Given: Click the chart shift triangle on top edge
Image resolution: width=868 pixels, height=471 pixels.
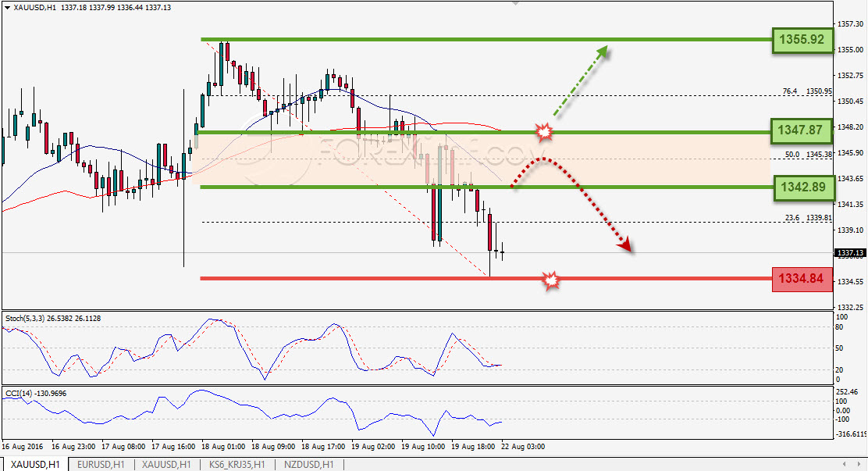Looking at the screenshot, I should [515, 3].
